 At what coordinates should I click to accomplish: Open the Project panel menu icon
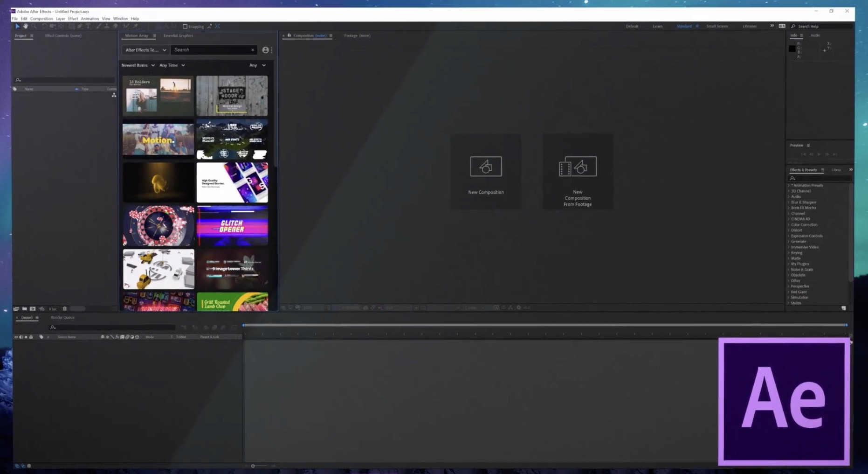tap(32, 36)
